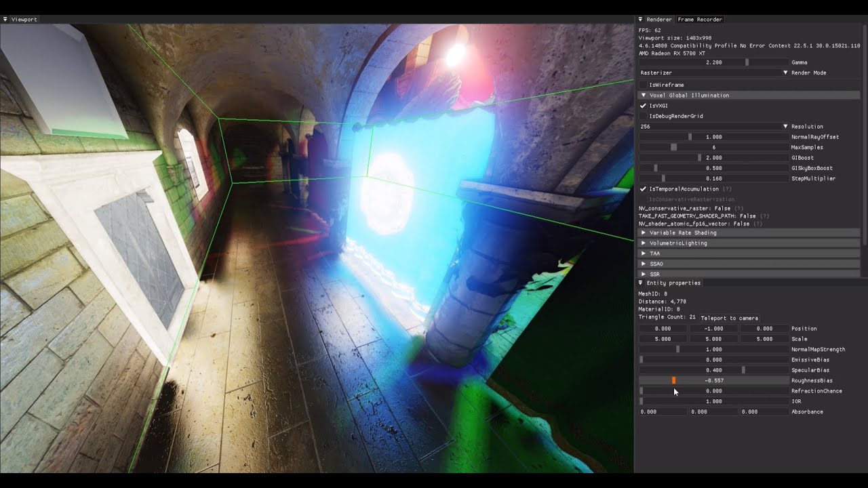Click the (?) help marker beside IsTemporalAccumulation

(x=727, y=189)
